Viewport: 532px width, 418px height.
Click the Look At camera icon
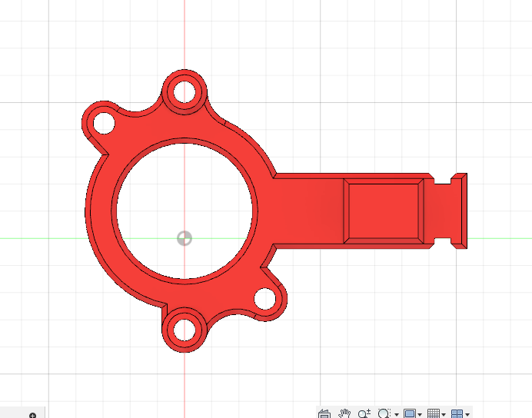(x=324, y=413)
